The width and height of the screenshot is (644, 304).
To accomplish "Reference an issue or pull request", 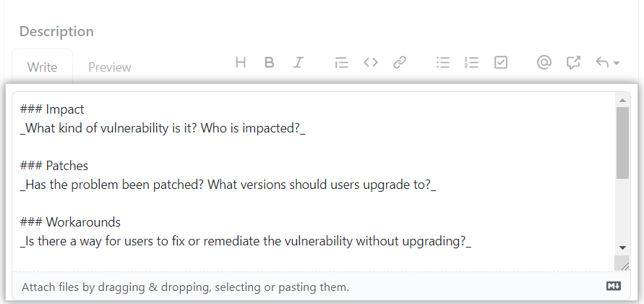I will pyautogui.click(x=574, y=63).
